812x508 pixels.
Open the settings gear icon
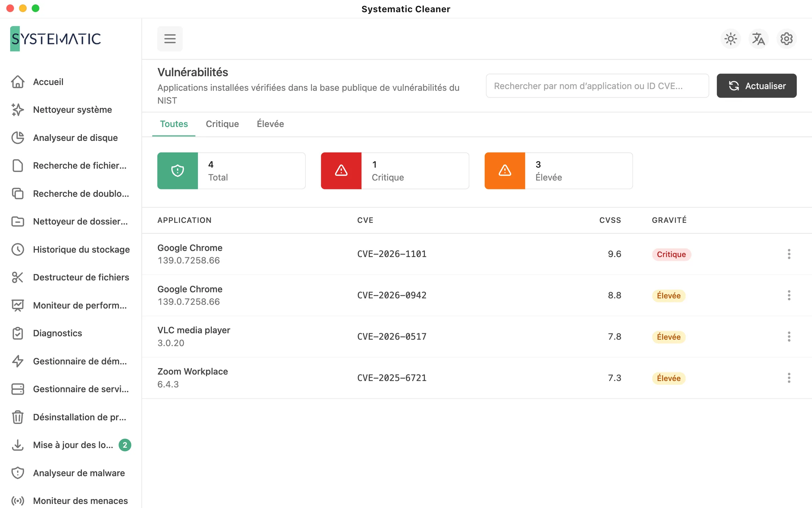pos(787,39)
